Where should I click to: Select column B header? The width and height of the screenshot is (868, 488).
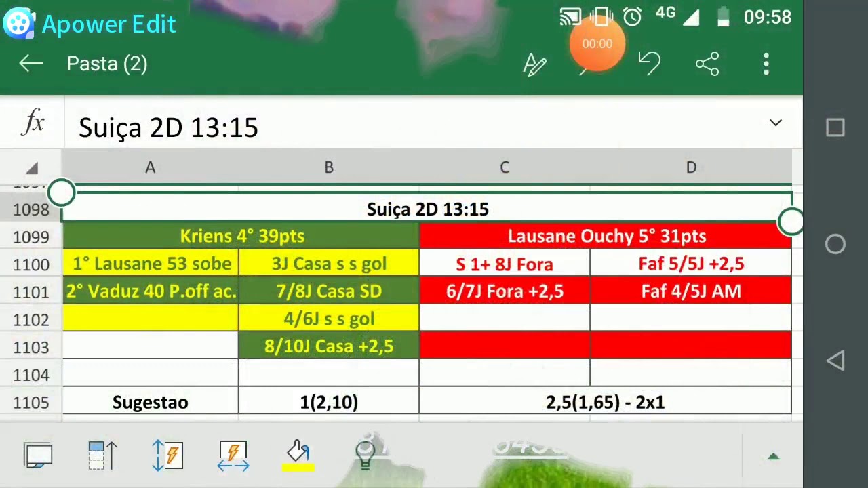click(329, 167)
